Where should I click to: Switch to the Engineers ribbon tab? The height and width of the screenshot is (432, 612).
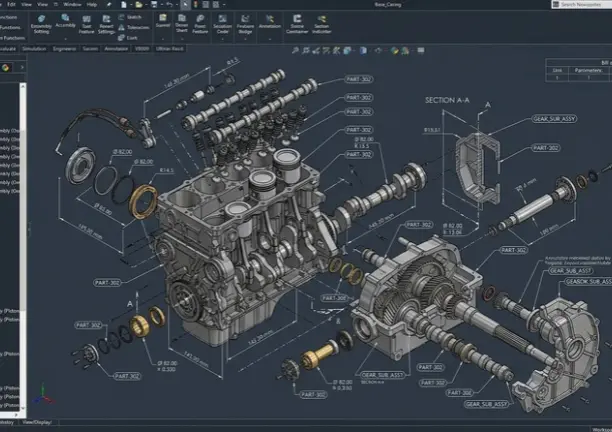click(x=64, y=49)
